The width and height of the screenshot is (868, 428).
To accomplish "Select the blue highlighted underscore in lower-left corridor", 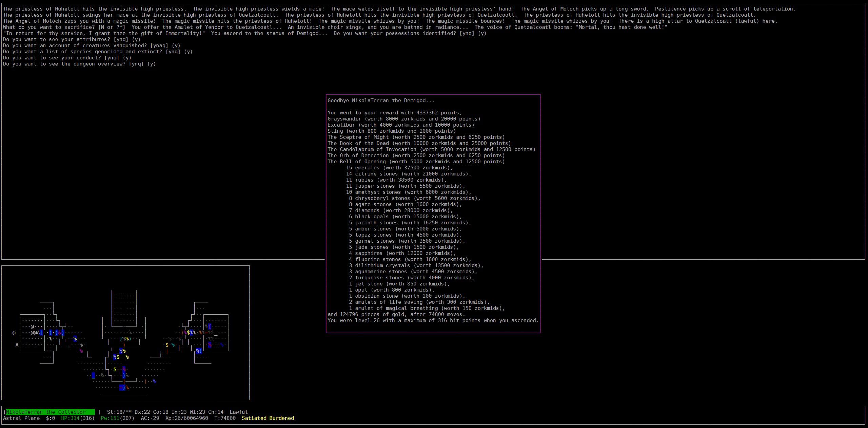I will point(93,375).
